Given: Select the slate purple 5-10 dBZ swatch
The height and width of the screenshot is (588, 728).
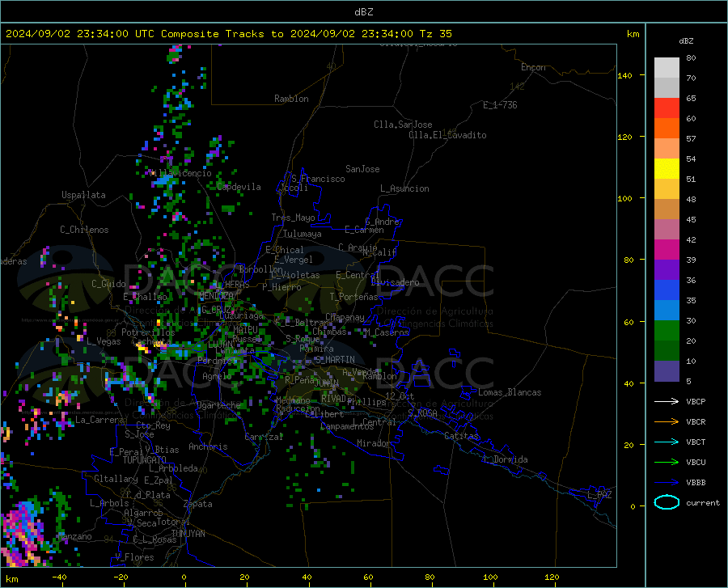Looking at the screenshot, I should coord(667,371).
